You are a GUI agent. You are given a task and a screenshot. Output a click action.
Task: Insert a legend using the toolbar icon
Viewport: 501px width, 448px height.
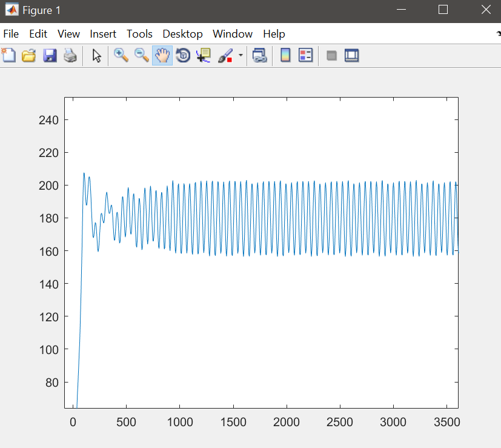click(306, 56)
